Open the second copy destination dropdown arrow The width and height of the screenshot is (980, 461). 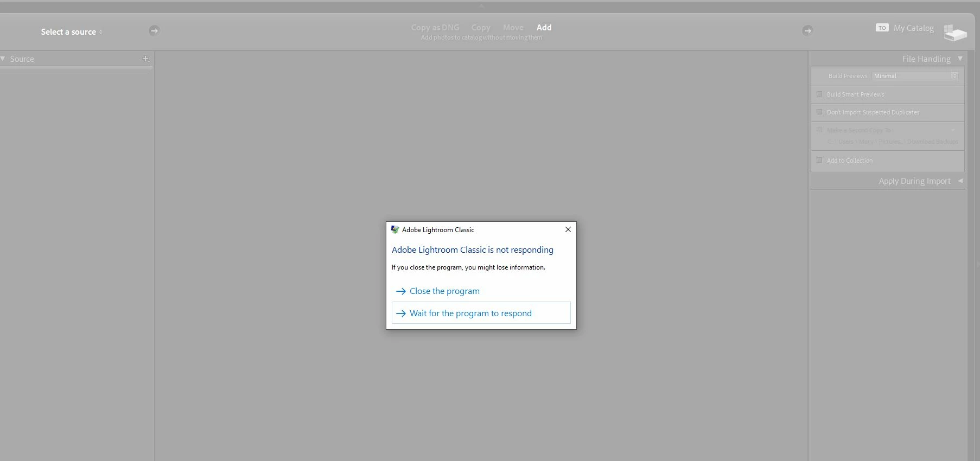click(953, 130)
